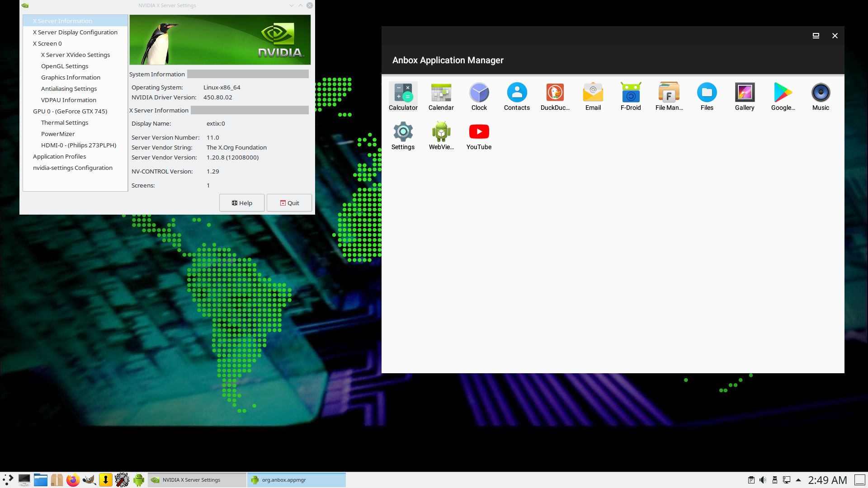Launch the Calendar app icon
The image size is (868, 488).
tap(441, 97)
